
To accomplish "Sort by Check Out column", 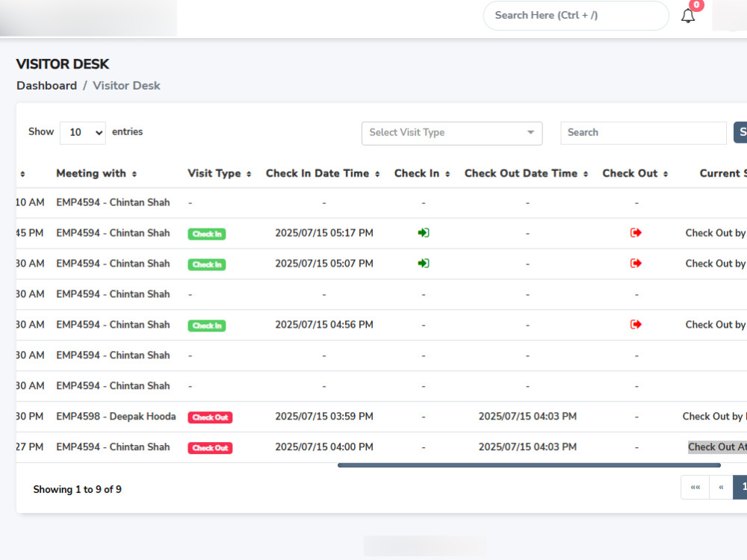I will coord(666,174).
